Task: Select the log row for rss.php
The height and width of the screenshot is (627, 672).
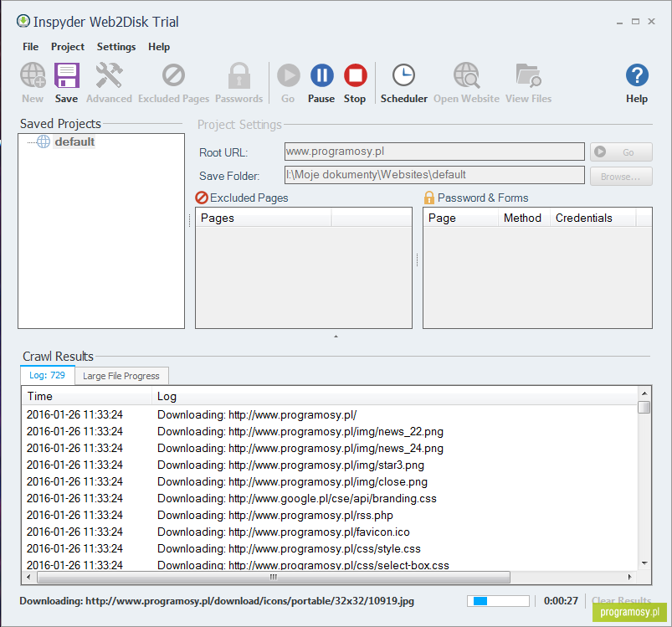Action: [330, 515]
